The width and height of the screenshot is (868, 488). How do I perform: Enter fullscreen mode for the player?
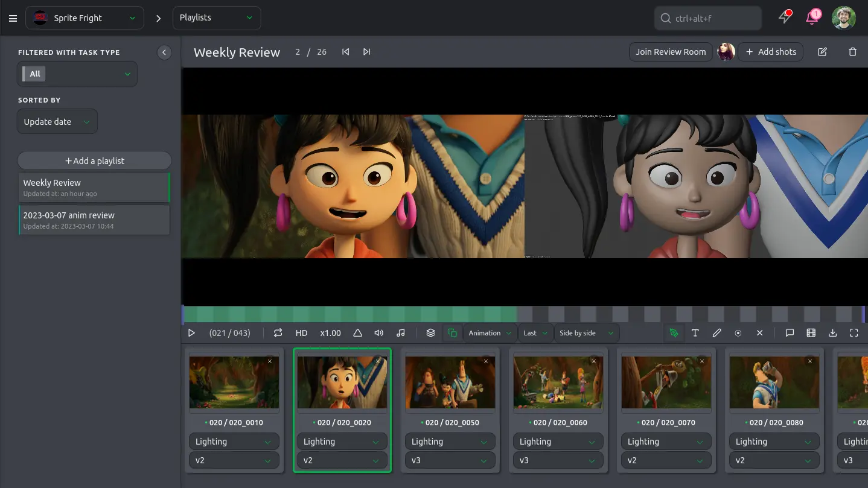pos(854,333)
